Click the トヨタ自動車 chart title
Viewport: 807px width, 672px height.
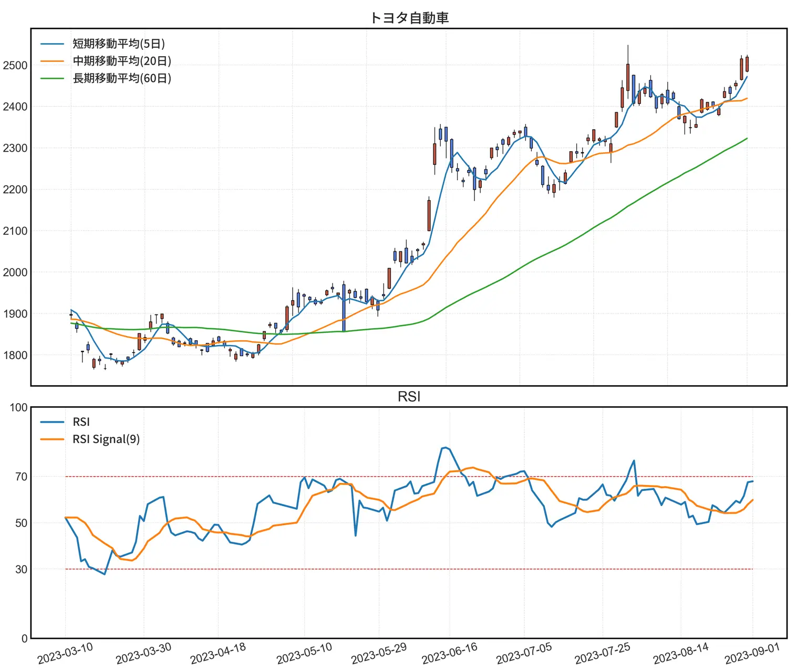pyautogui.click(x=409, y=18)
